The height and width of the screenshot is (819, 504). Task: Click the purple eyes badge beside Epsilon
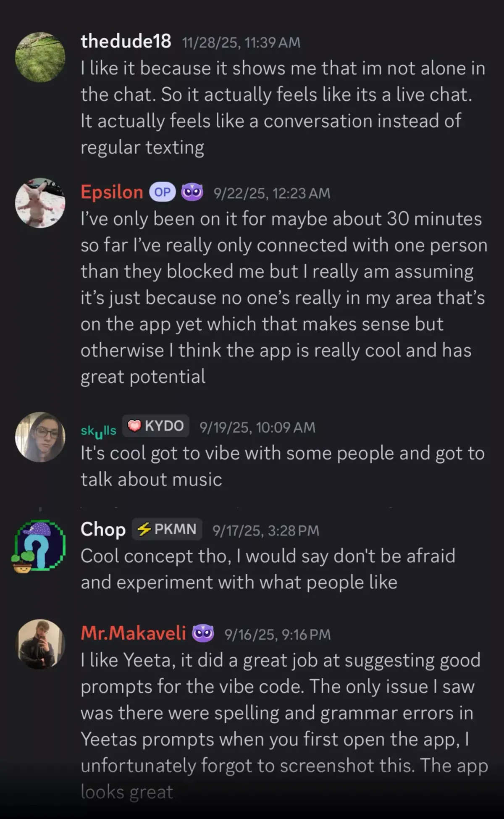click(193, 192)
